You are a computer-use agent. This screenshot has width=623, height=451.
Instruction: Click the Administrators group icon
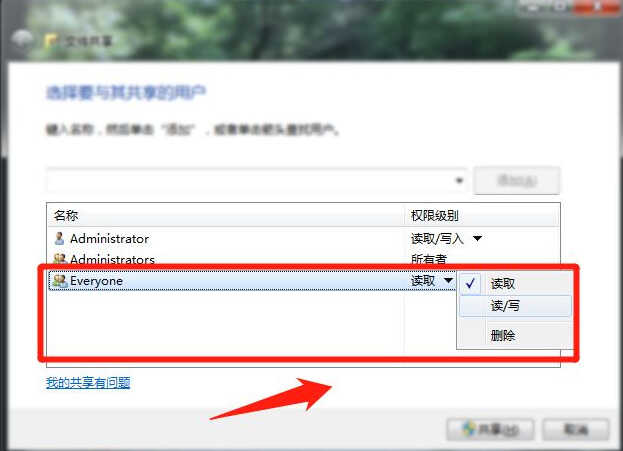click(x=60, y=259)
